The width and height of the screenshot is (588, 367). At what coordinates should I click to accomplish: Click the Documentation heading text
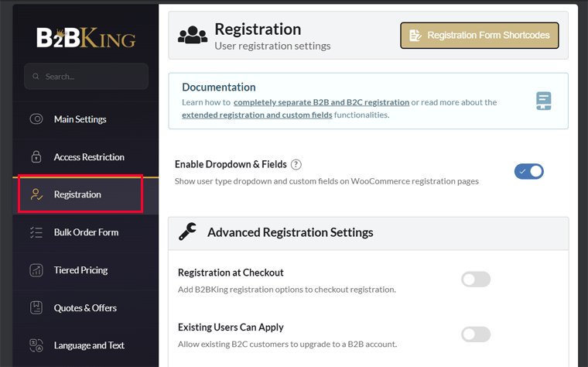[219, 87]
